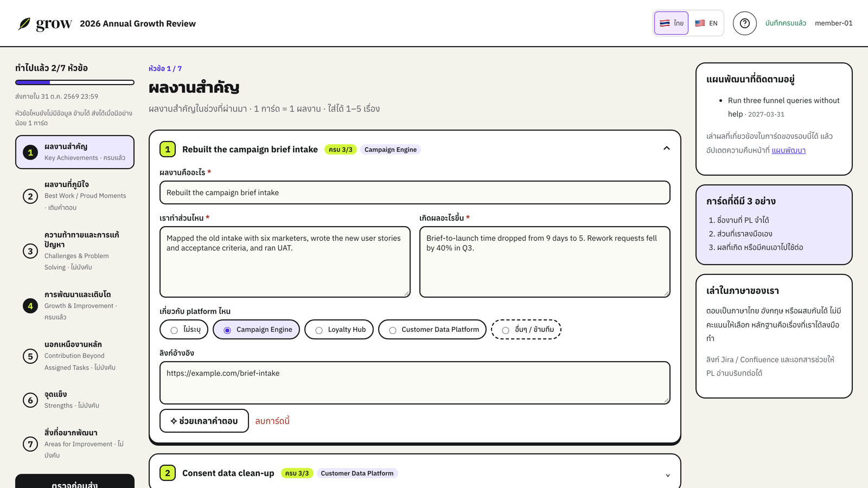Click the green number badge on card 2
This screenshot has height=488, width=868.
pyautogui.click(x=168, y=473)
